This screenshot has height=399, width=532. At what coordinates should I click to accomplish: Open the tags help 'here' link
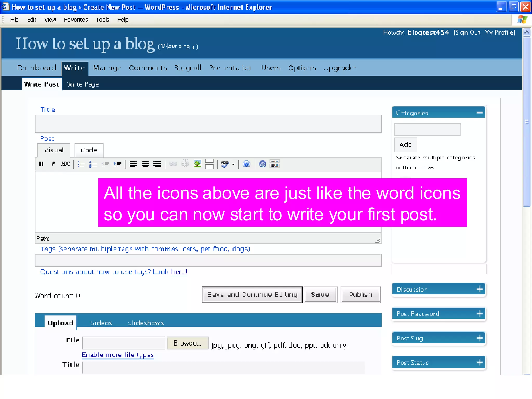[x=179, y=272]
